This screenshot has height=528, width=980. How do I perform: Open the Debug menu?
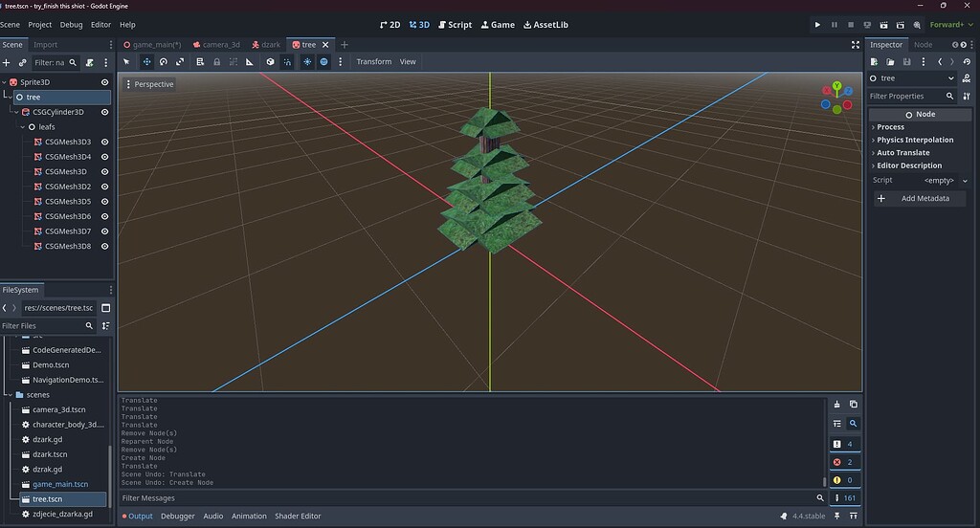click(71, 25)
